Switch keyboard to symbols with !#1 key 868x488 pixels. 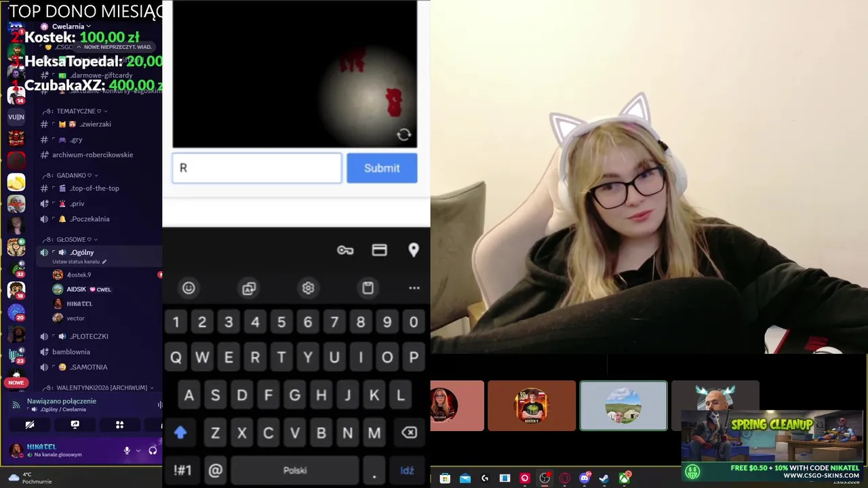point(182,470)
